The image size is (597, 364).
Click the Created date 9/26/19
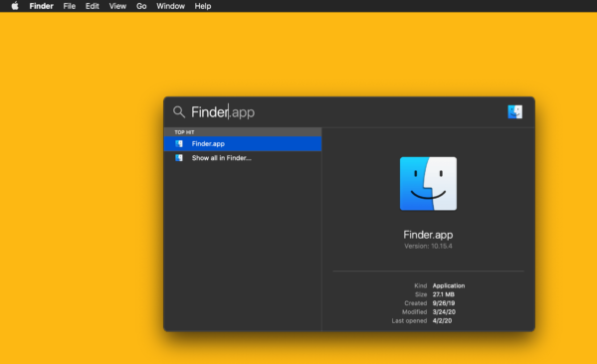(x=444, y=303)
